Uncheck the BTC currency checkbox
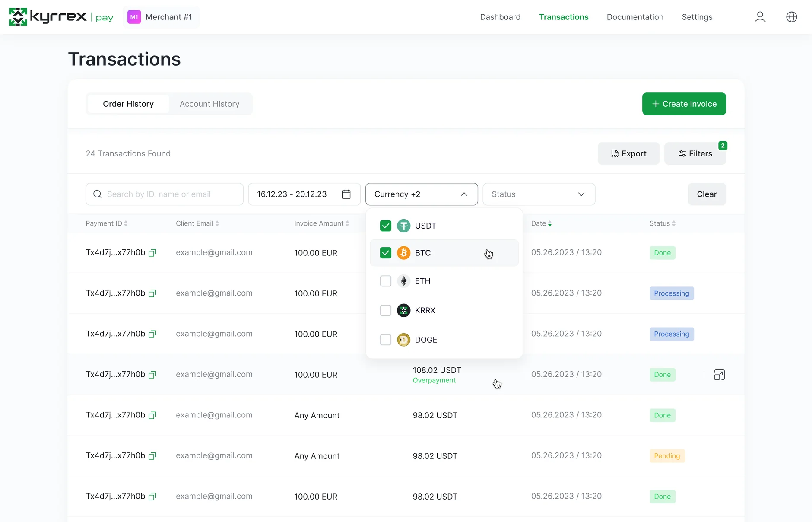This screenshot has width=812, height=522. [x=386, y=253]
